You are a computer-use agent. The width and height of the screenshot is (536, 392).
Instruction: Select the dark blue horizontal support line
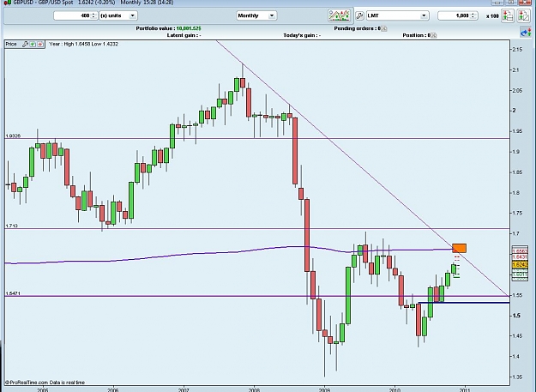pyautogui.click(x=464, y=303)
